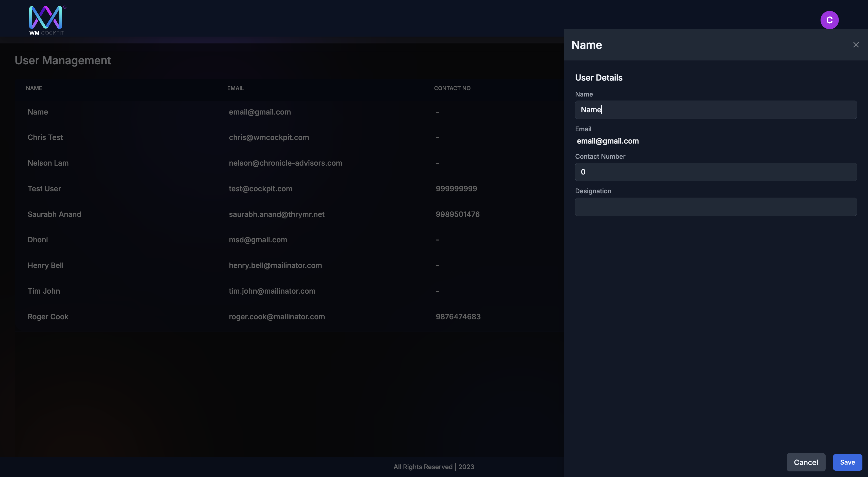Select the Henry Bell row name

tap(45, 265)
